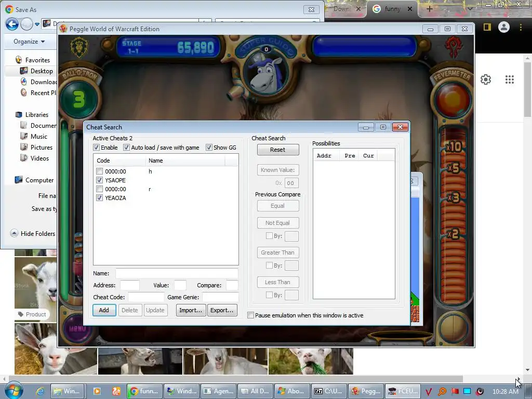
Task: Collapse Hide Folders in Save As
Action: click(33, 233)
